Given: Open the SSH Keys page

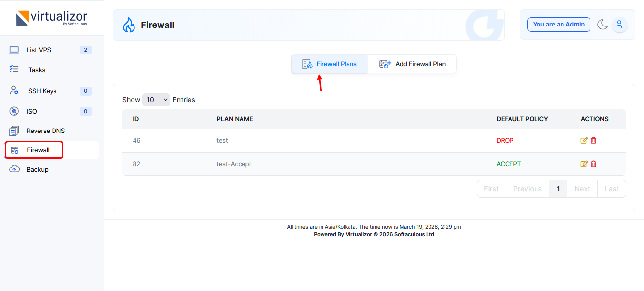Looking at the screenshot, I should (42, 91).
